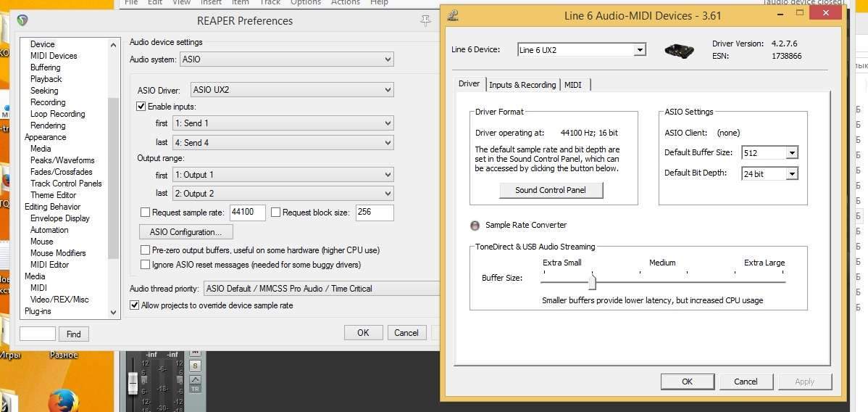
Task: Open the Line 6 Device selector
Action: click(640, 50)
